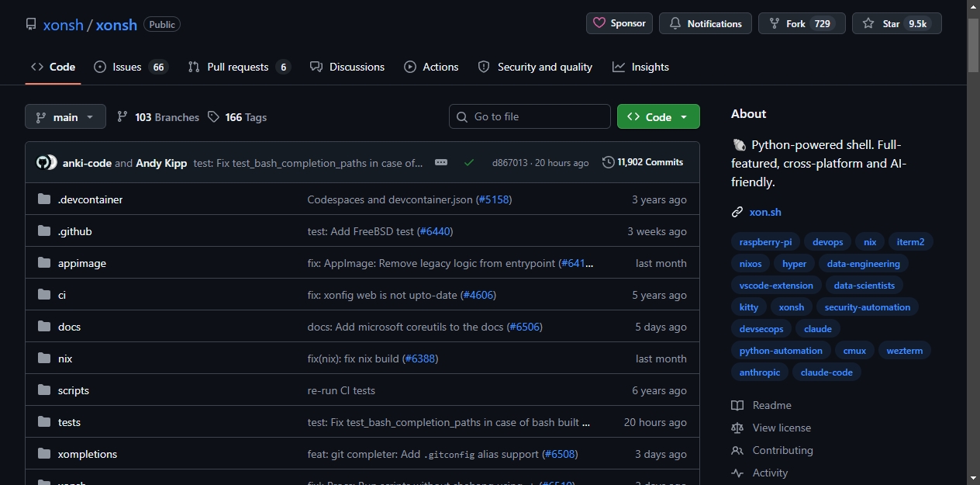Viewport: 980px width, 485px height.
Task: Open the xon.sh website link
Action: tap(765, 212)
